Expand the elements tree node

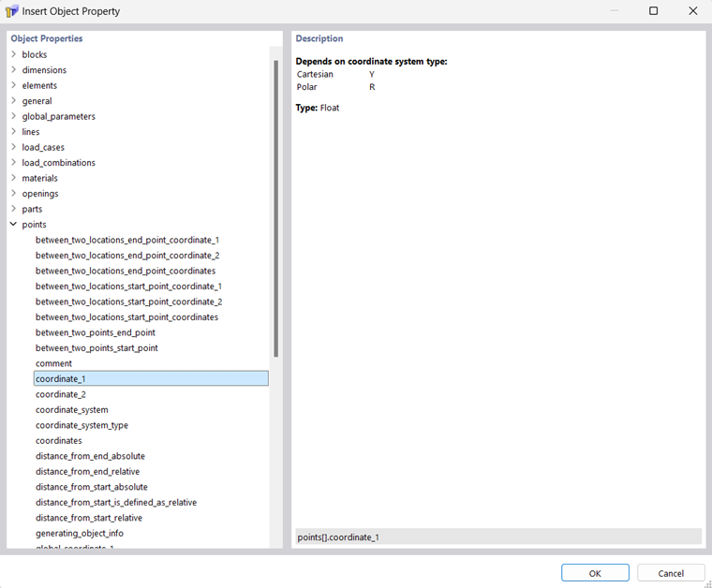point(14,85)
